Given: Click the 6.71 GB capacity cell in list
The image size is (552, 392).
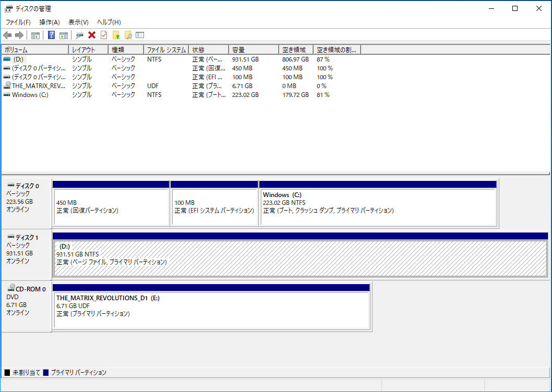Looking at the screenshot, I should pyautogui.click(x=242, y=86).
